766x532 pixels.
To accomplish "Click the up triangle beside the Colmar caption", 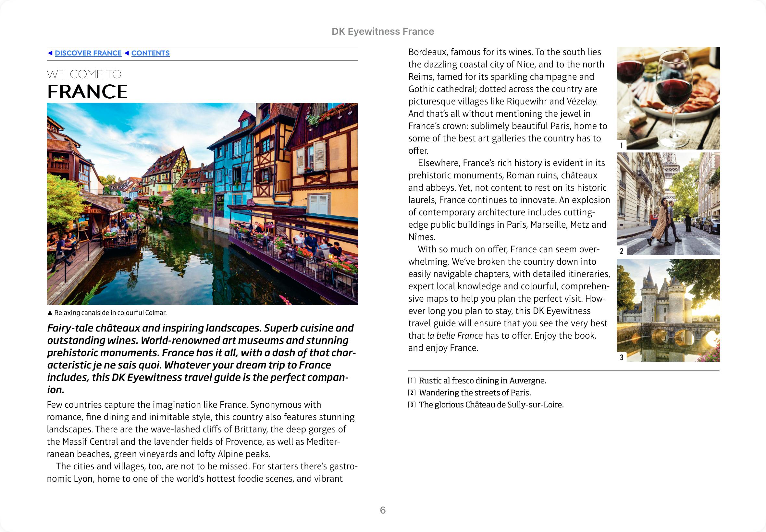I will 50,313.
